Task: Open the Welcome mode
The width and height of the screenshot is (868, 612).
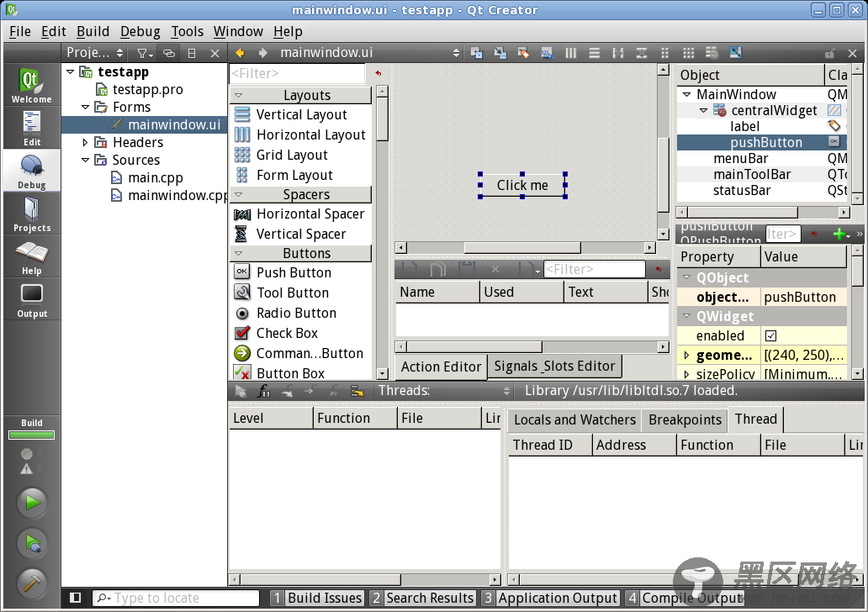Action: point(32,85)
